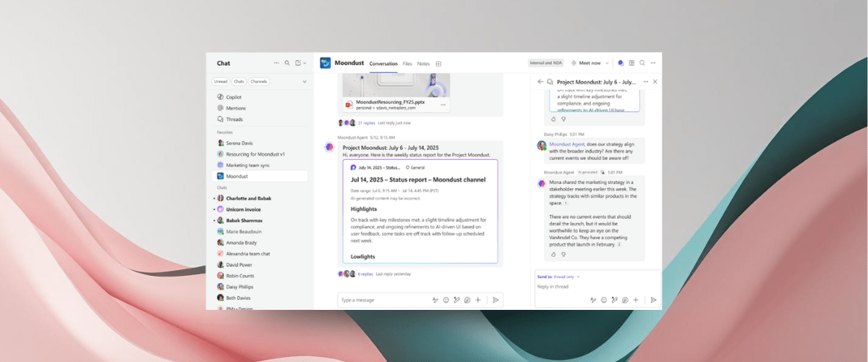Open the Jul 14, 2025 status report card
The image size is (868, 362).
point(420,211)
